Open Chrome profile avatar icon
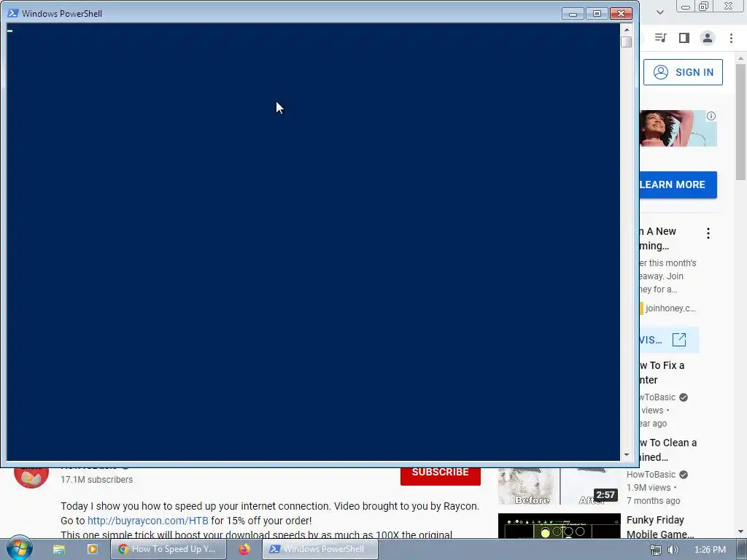Screen dimensions: 747x560 (708, 38)
